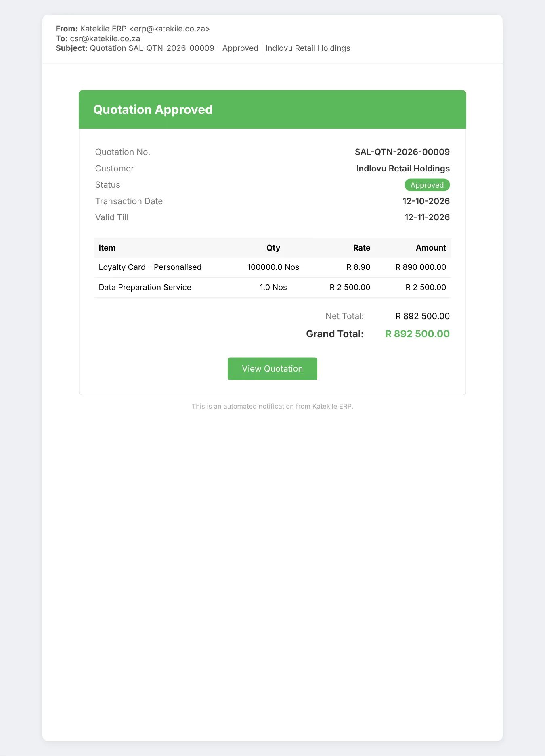Screen dimensions: 545x756
Task: Click the automated notification footer text
Action: point(272,406)
